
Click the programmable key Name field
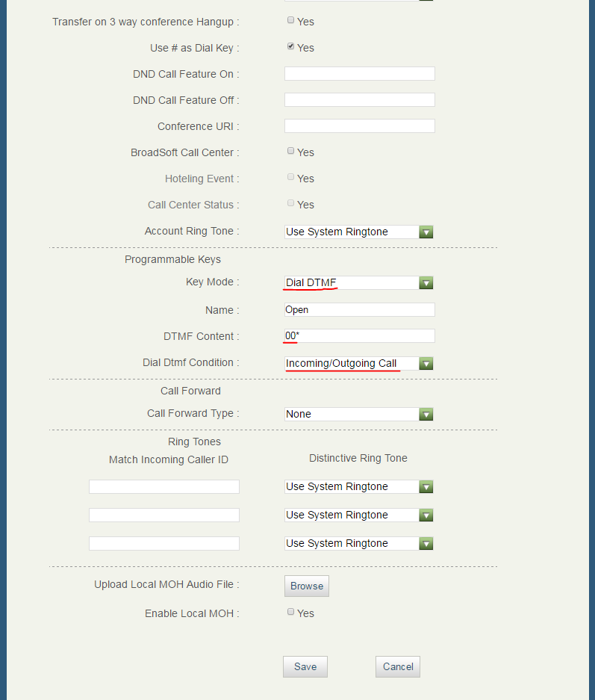tap(359, 309)
